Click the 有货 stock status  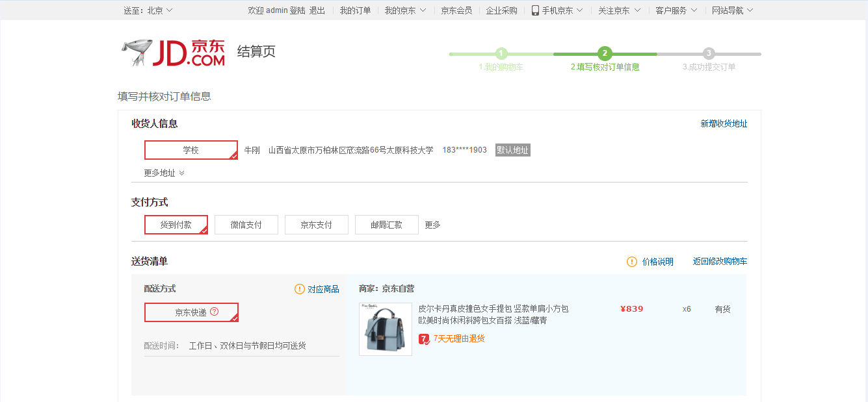723,309
